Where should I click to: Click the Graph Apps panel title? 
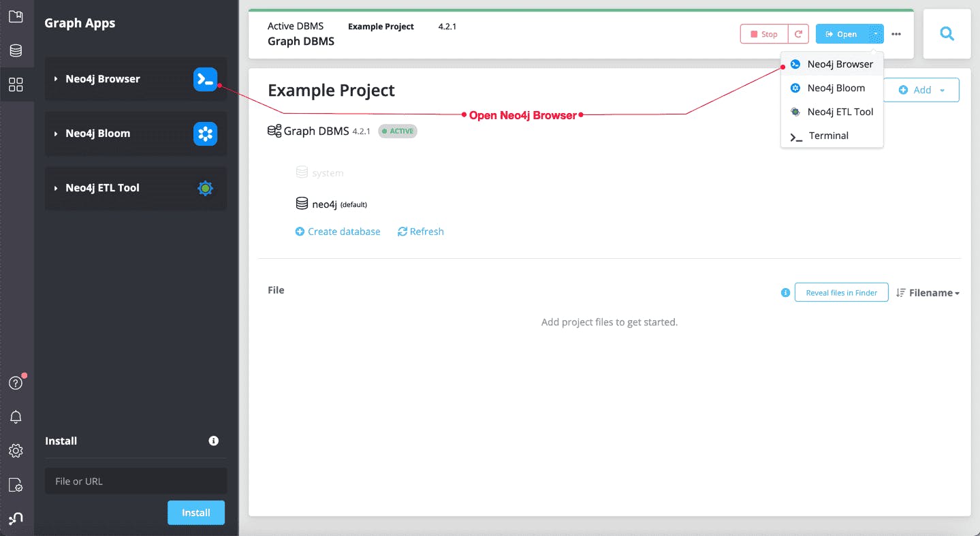[x=80, y=23]
